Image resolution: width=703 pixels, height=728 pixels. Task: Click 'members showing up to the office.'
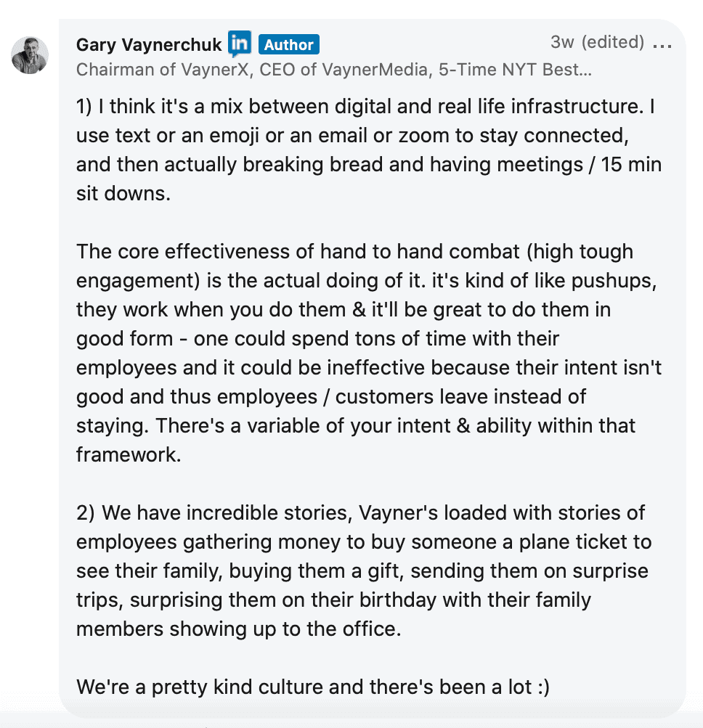pos(238,629)
